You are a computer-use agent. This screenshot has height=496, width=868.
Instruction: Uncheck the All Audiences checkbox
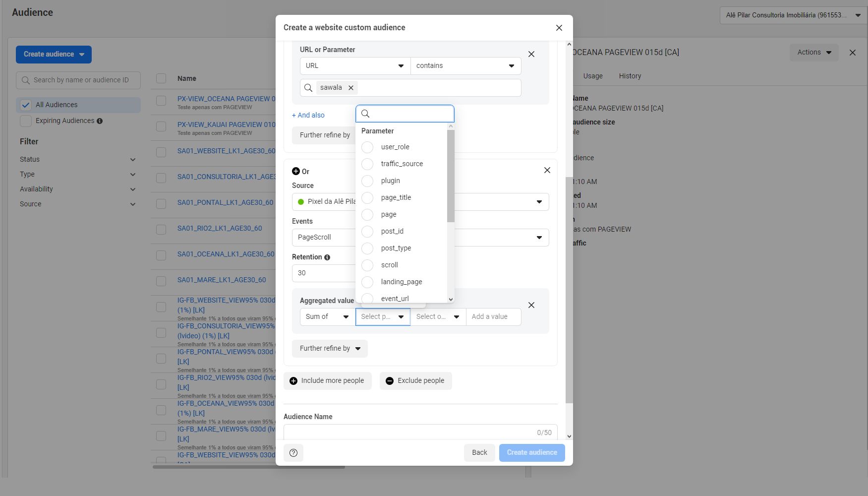click(x=26, y=105)
